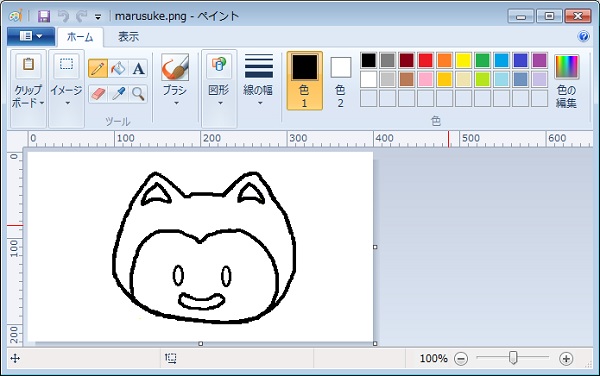Click the zoom out minus button
Screen dimensions: 600x376
pyautogui.click(x=461, y=359)
